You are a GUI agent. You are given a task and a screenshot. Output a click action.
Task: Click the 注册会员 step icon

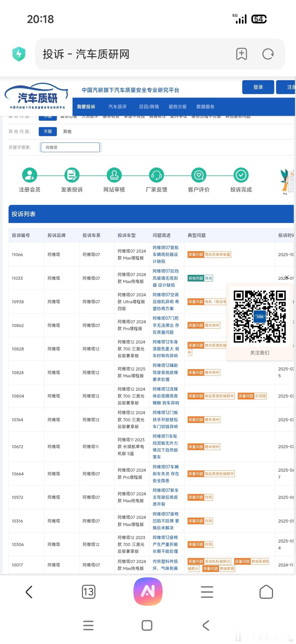(29, 175)
